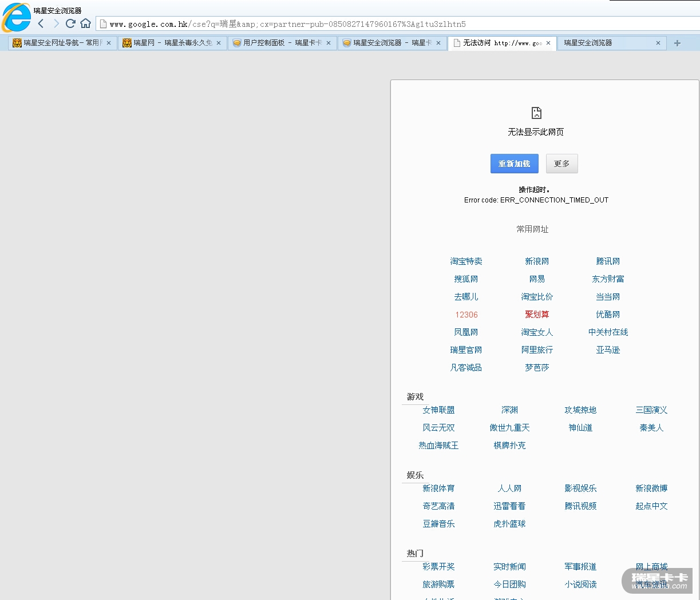Click the 重新加载 reload button
Viewport: 700px width, 600px height.
(x=514, y=164)
